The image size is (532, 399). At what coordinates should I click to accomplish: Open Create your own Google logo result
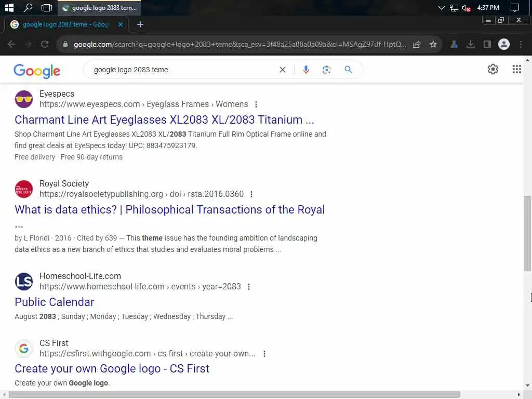(x=112, y=369)
